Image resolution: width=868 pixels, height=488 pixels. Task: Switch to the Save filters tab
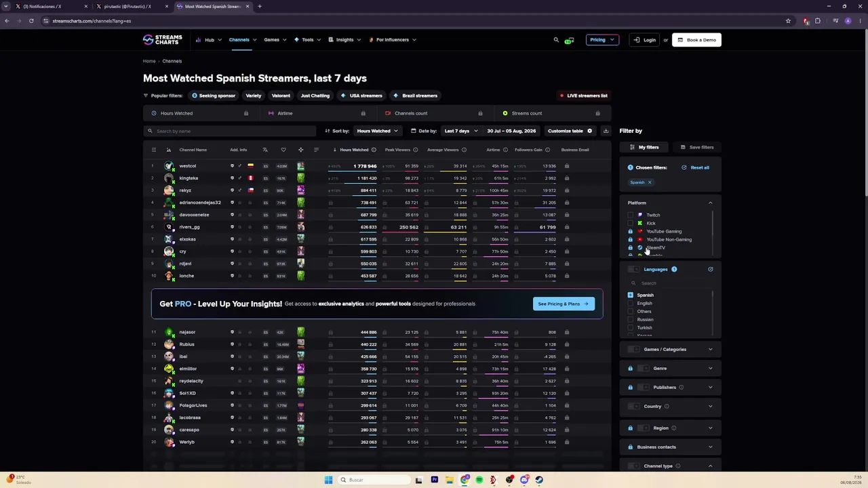697,147
